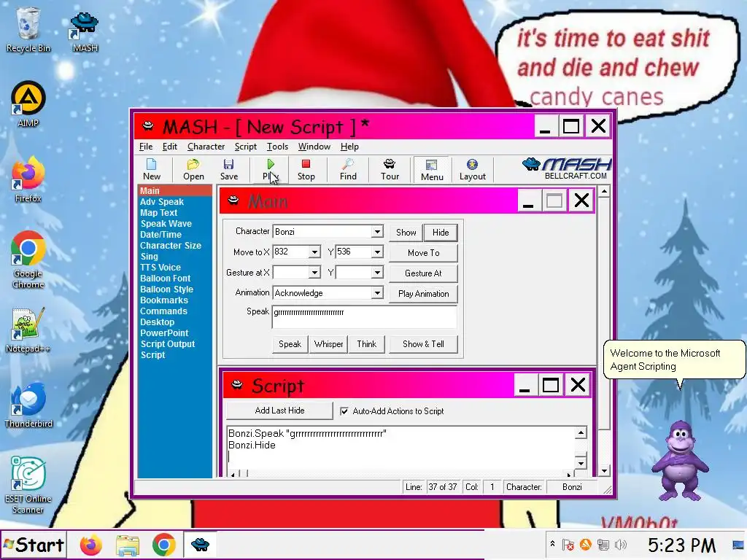
Task: Click the Whisper button
Action: [x=328, y=344]
